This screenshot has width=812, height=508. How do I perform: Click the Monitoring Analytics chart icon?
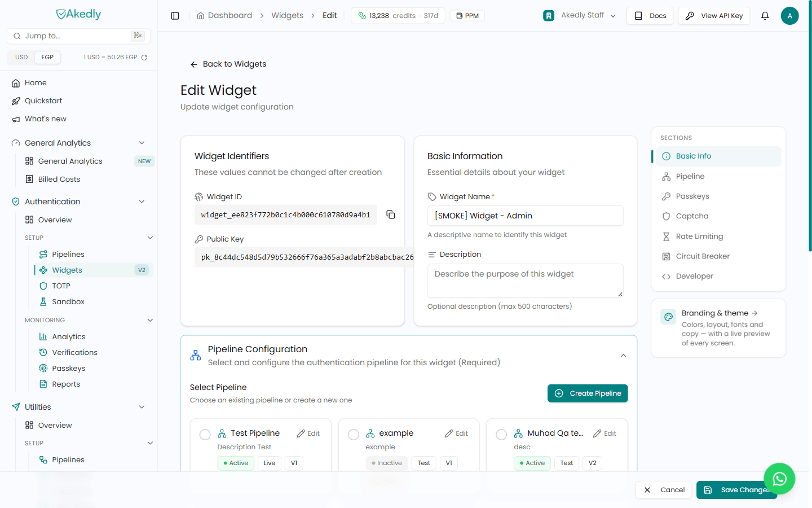[43, 337]
